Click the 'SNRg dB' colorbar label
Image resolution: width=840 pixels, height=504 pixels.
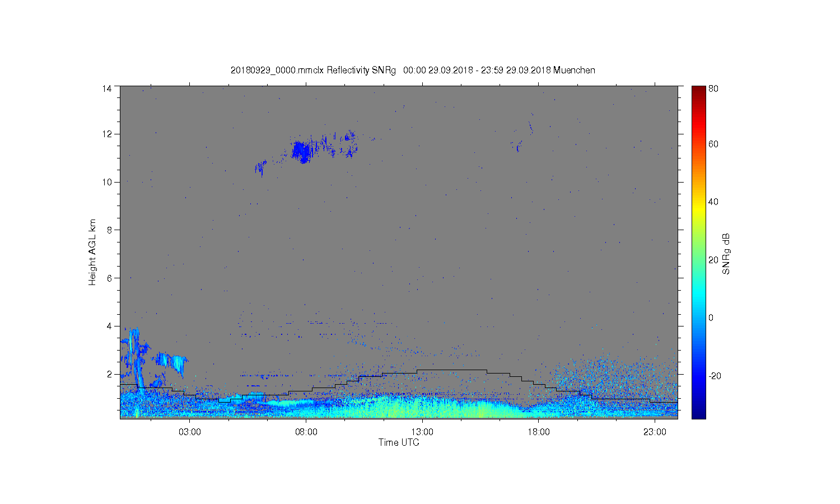coord(726,254)
